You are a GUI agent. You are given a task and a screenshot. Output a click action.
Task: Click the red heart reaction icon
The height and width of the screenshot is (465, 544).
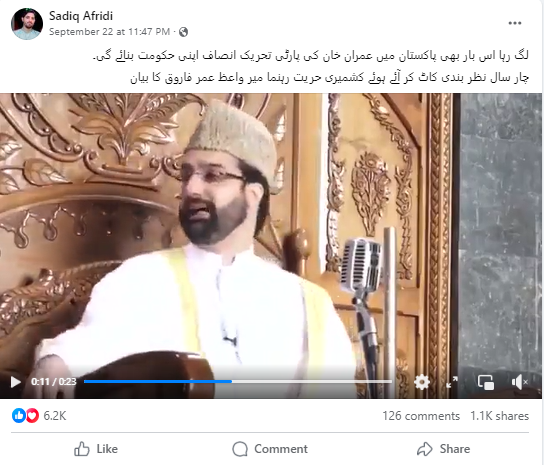[x=32, y=415]
